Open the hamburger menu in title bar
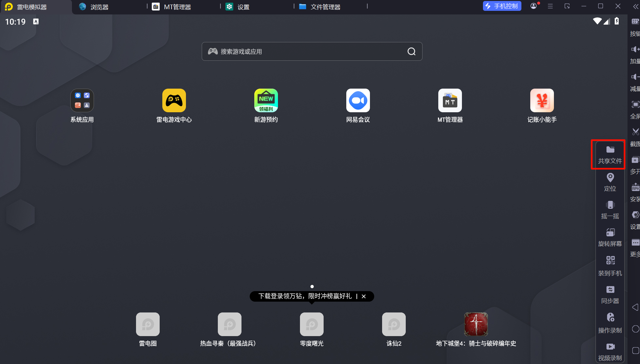 (550, 6)
